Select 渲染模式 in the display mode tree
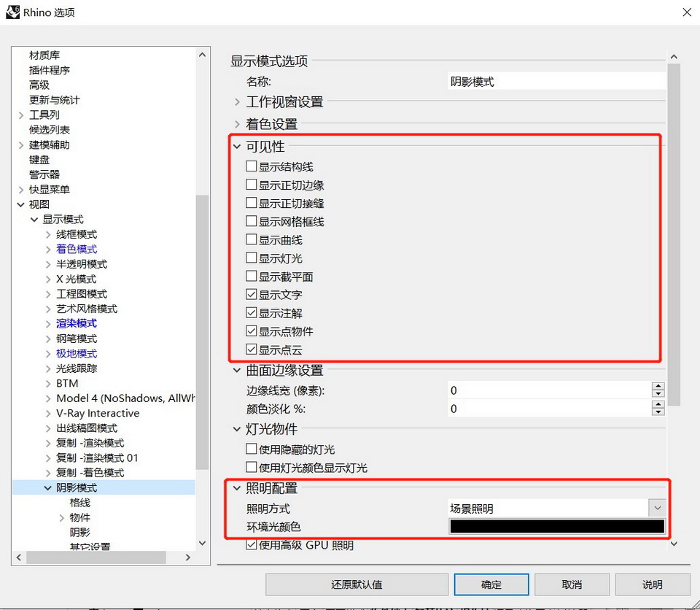 [x=77, y=323]
